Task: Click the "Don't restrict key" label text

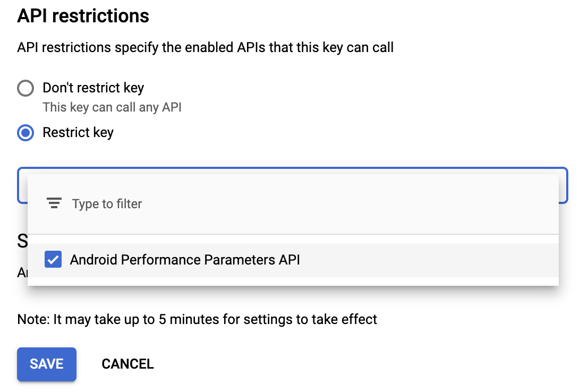Action: [x=93, y=88]
